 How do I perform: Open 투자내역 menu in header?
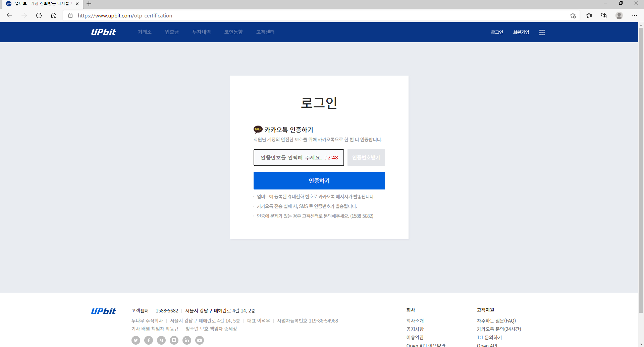click(202, 32)
